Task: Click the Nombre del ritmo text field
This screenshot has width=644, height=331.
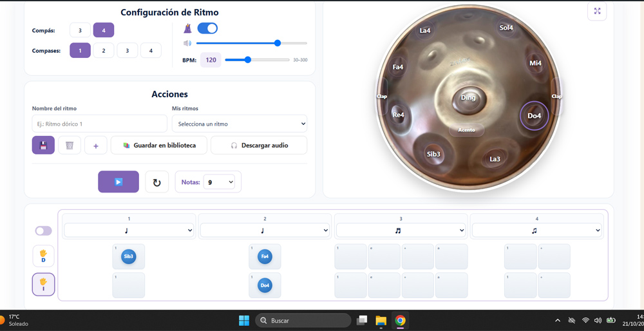Action: 99,124
